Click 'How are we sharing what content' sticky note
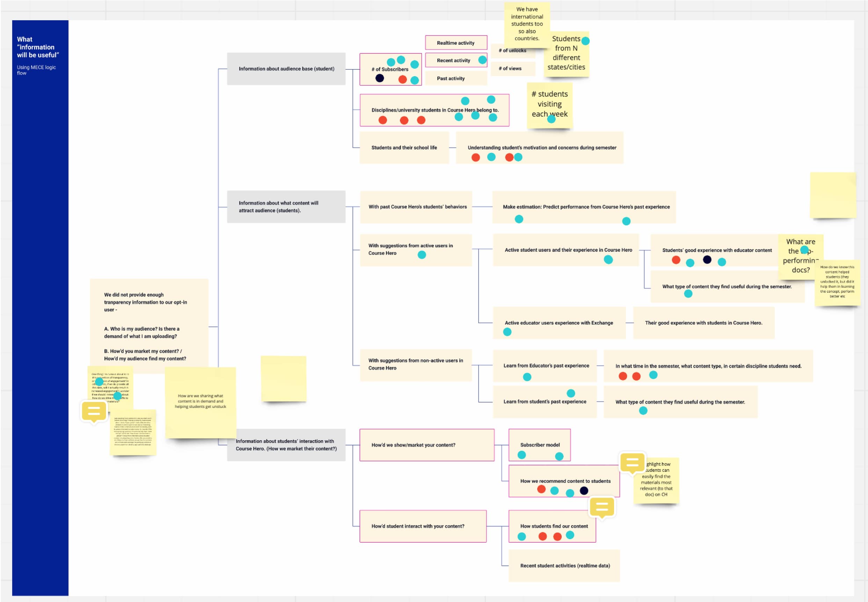This screenshot has height=602, width=868. click(200, 402)
